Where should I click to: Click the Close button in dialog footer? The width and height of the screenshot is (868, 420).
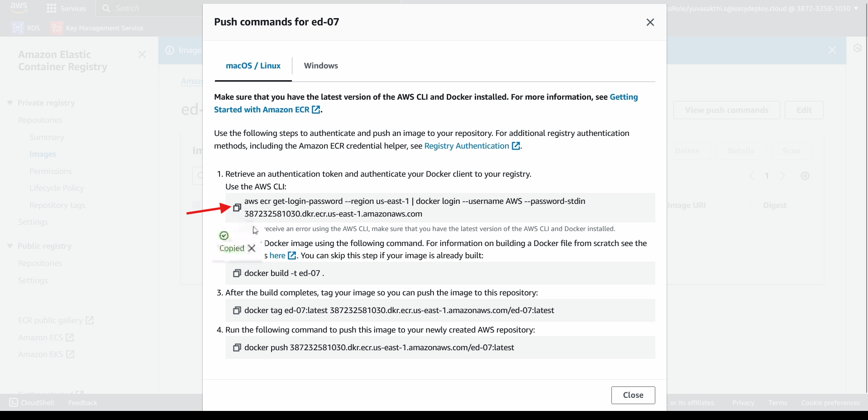coord(633,395)
